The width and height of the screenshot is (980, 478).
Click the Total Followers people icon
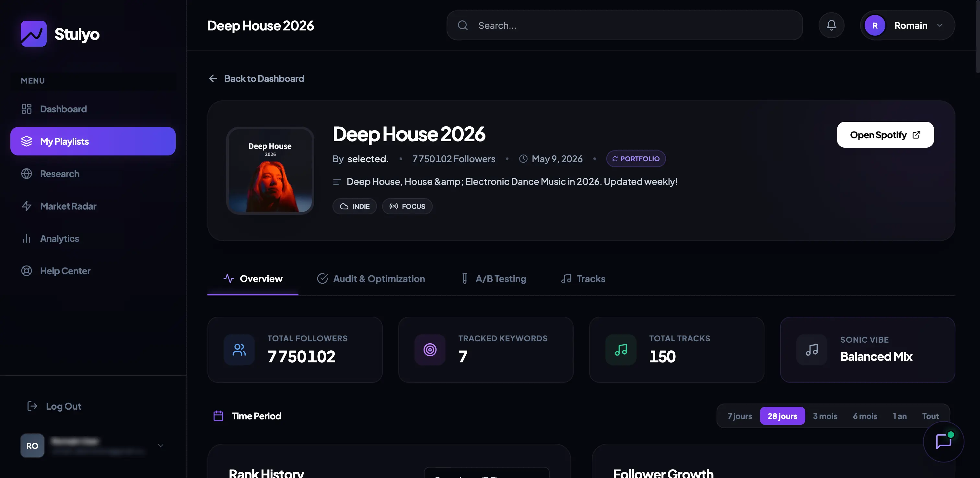(239, 349)
